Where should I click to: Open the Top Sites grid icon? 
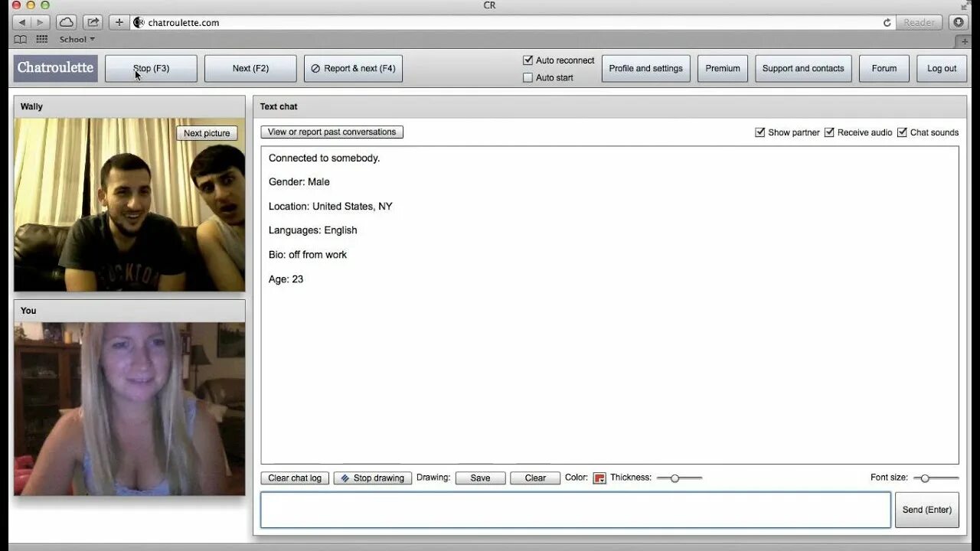[42, 39]
